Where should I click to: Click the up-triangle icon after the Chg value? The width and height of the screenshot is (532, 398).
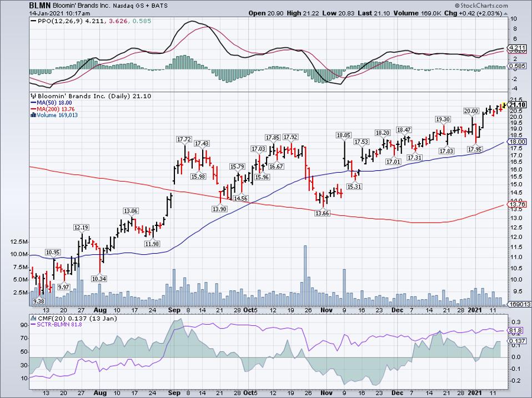click(x=506, y=14)
